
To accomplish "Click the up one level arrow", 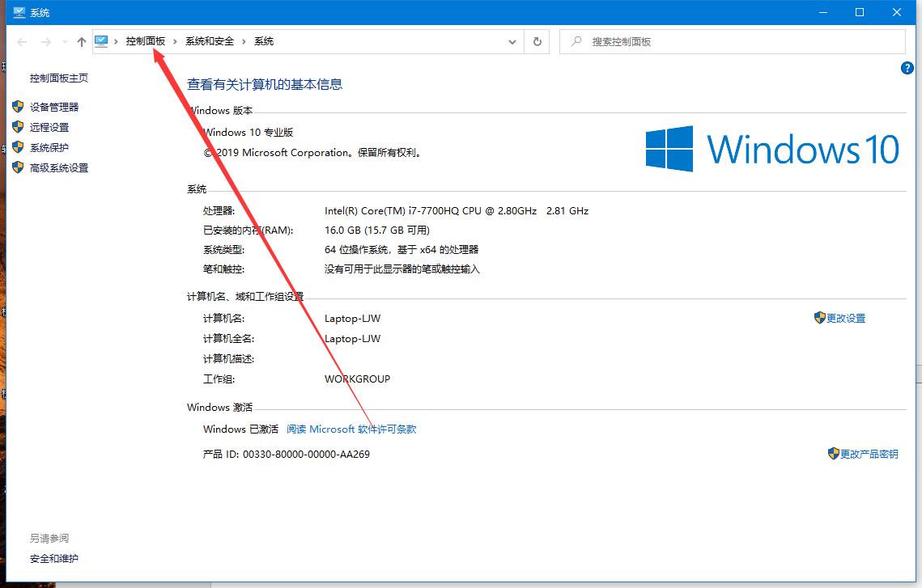I will (x=81, y=41).
